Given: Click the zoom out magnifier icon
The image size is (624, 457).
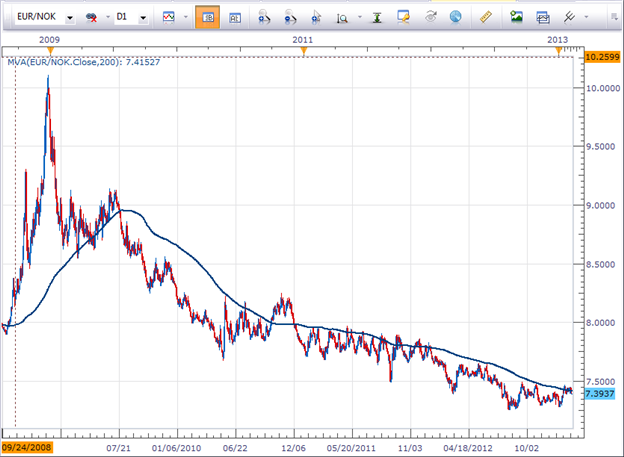Looking at the screenshot, I should coord(290,17).
